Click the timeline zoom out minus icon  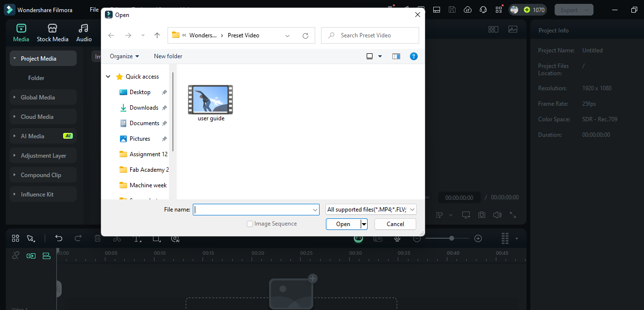[417, 238]
